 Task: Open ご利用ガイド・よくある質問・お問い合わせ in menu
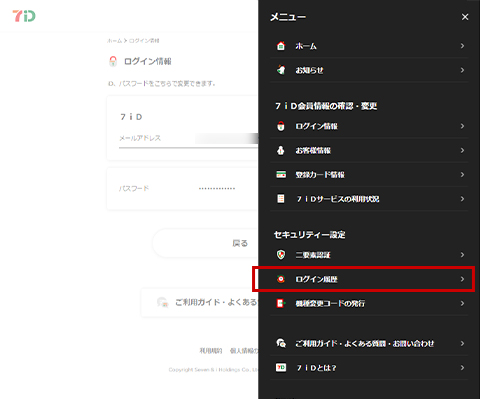click(369, 343)
